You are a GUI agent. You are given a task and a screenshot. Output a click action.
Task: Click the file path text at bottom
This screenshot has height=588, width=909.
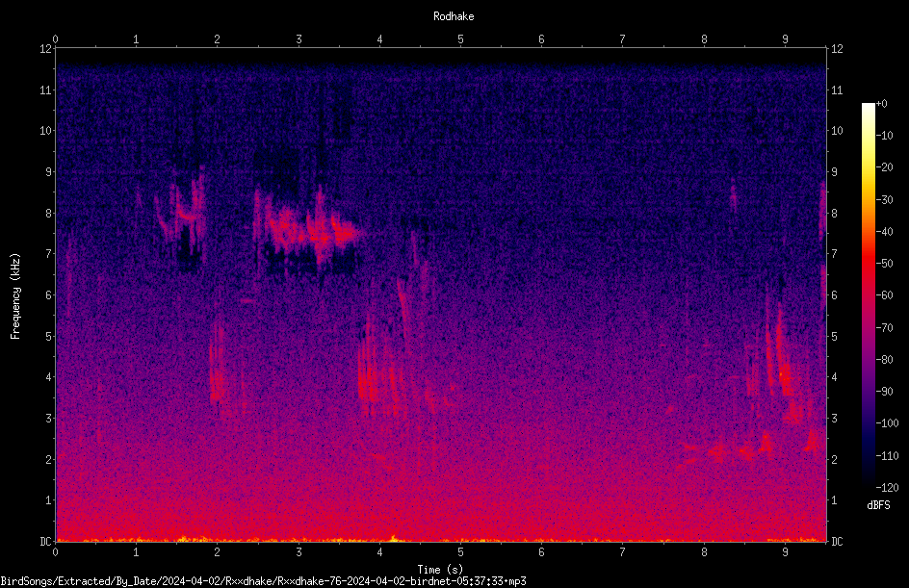pos(263,581)
